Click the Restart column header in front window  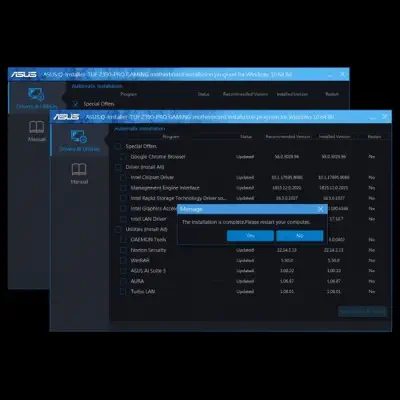(374, 137)
